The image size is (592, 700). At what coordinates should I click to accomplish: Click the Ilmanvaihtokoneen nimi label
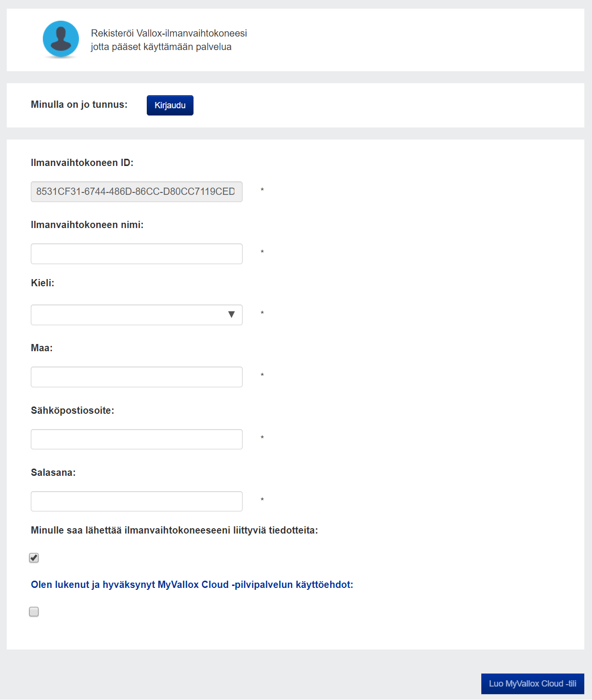click(x=87, y=225)
